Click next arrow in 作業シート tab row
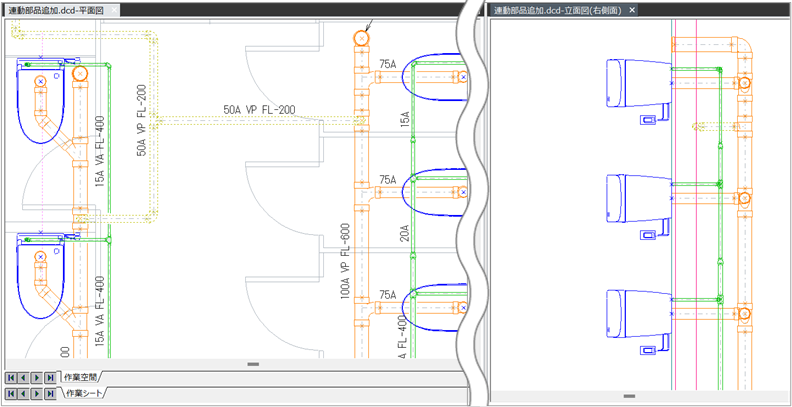 (37, 395)
